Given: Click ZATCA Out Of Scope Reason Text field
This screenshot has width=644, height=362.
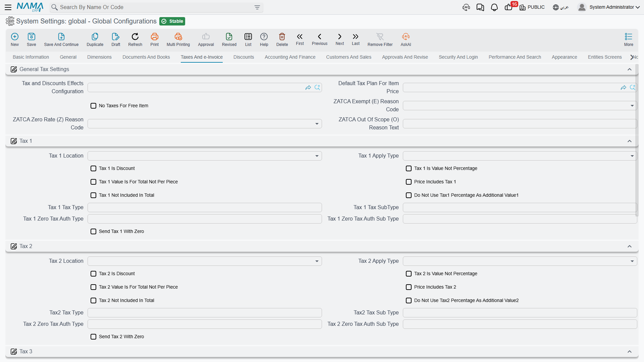Looking at the screenshot, I should coord(520,124).
